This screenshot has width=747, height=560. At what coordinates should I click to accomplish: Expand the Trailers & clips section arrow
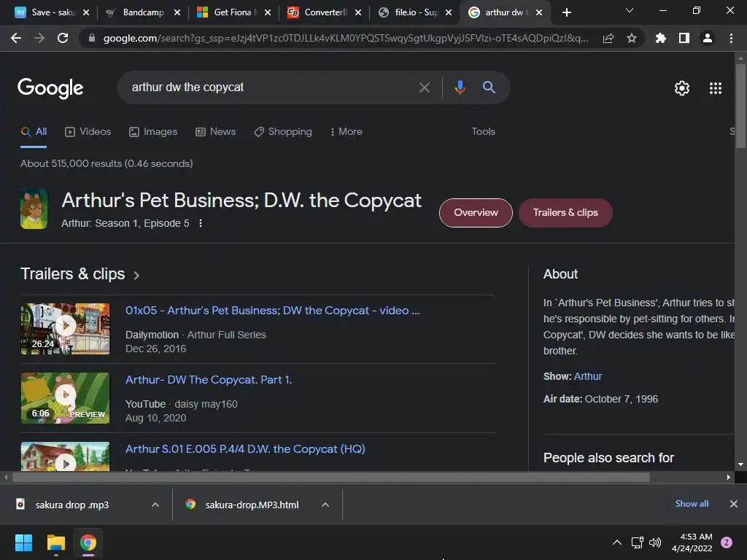pos(136,275)
